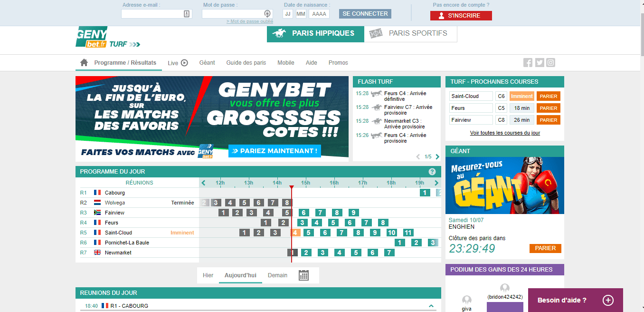This screenshot has height=312, width=644.
Task: Click Parier in the Géant panel
Action: [x=545, y=248]
